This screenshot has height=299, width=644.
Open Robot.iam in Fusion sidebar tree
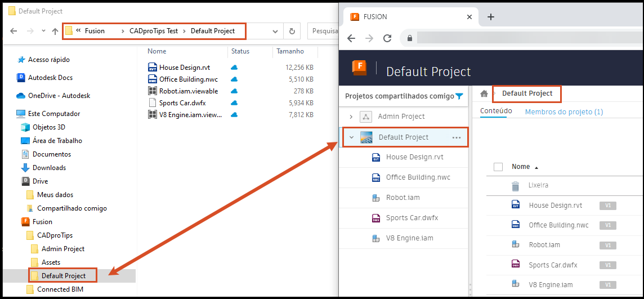(x=403, y=198)
